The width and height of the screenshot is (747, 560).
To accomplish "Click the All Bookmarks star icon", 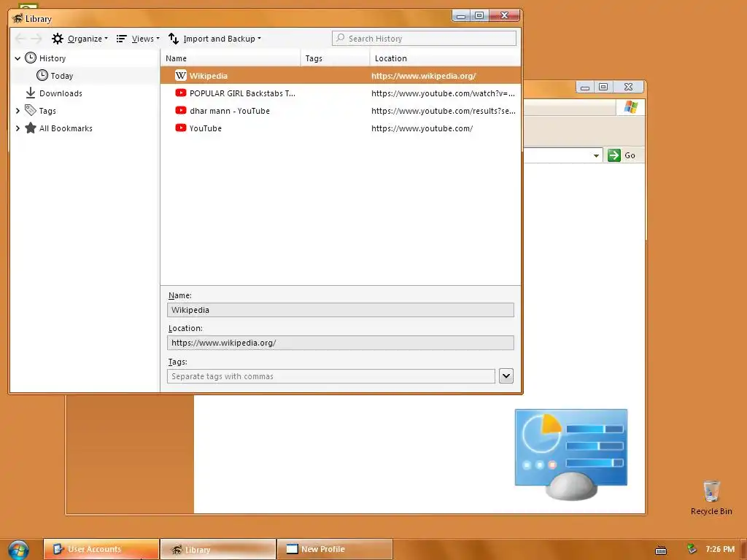I will point(31,128).
